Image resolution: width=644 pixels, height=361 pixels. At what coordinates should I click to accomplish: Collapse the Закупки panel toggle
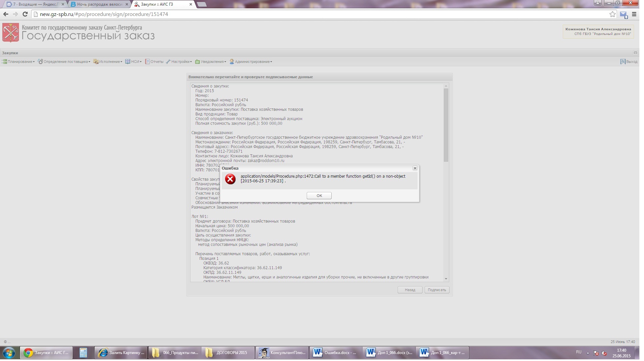pos(635,53)
